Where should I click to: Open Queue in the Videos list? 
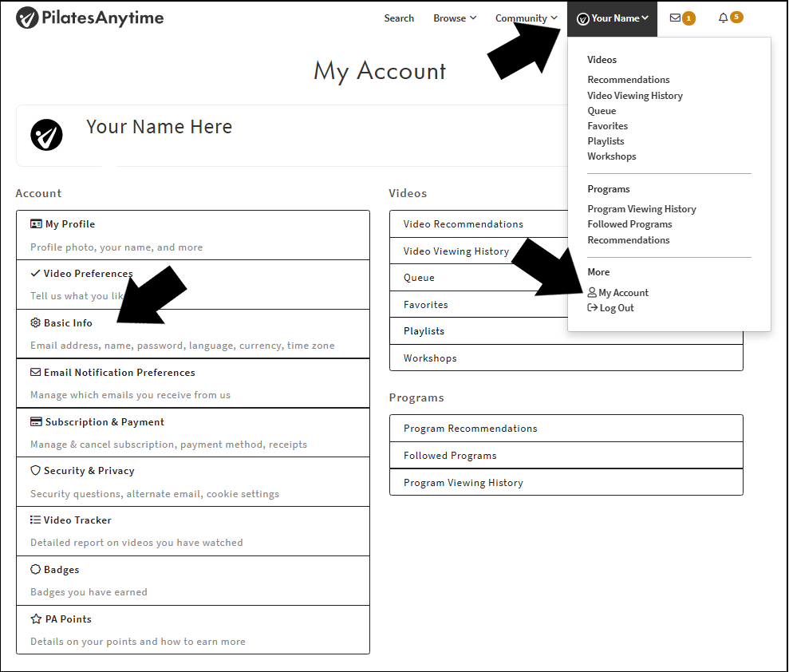coord(479,278)
